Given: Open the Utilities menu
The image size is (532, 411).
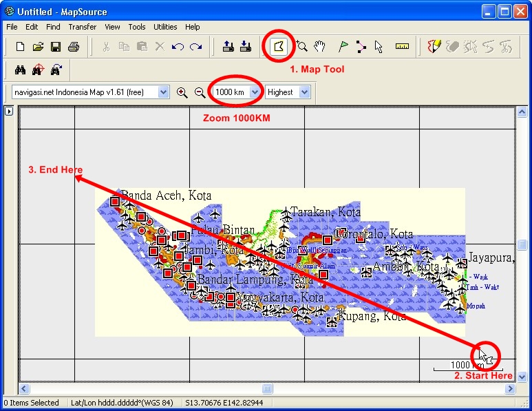Looking at the screenshot, I should 165,27.
